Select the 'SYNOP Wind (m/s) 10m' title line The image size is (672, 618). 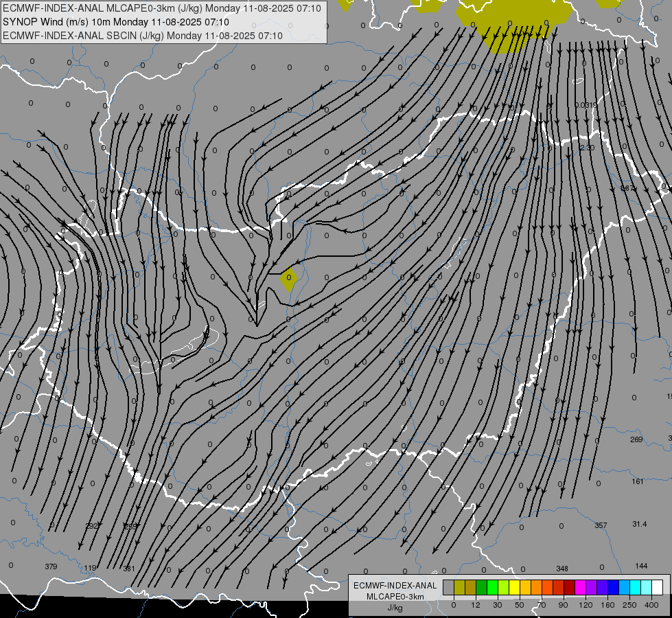116,22
